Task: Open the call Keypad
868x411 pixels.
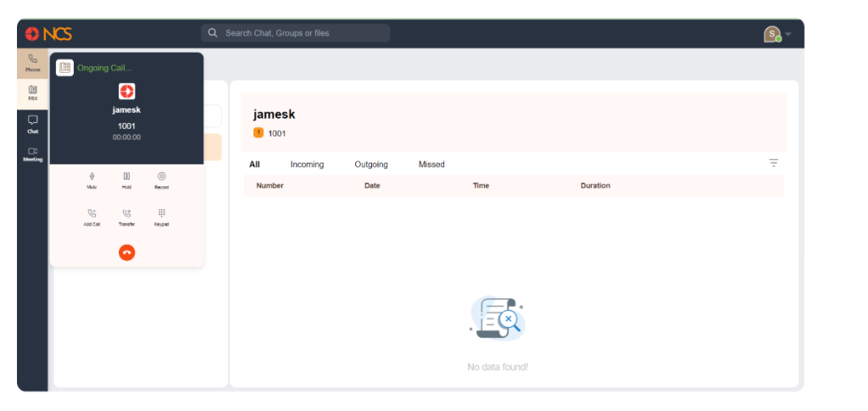Action: click(x=162, y=218)
